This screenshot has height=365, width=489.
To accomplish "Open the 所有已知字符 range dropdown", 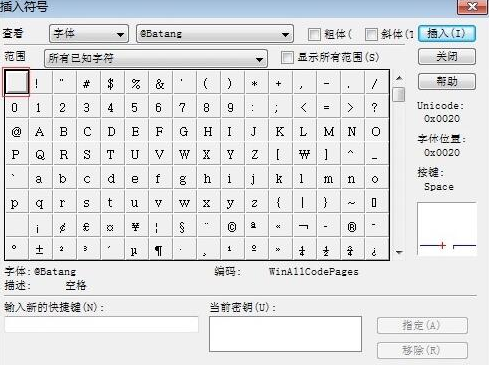I will 156,58.
